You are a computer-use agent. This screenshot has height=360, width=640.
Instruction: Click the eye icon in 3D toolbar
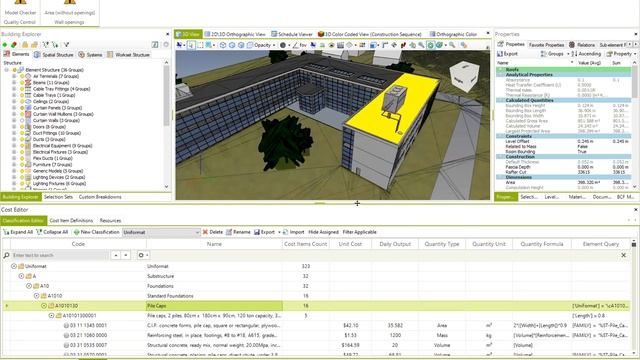331,45
